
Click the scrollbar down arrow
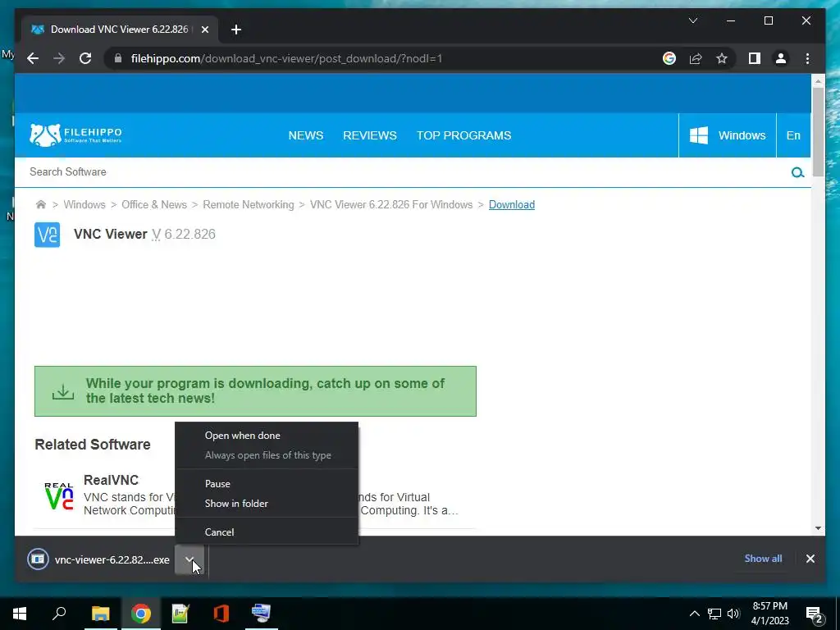point(818,528)
